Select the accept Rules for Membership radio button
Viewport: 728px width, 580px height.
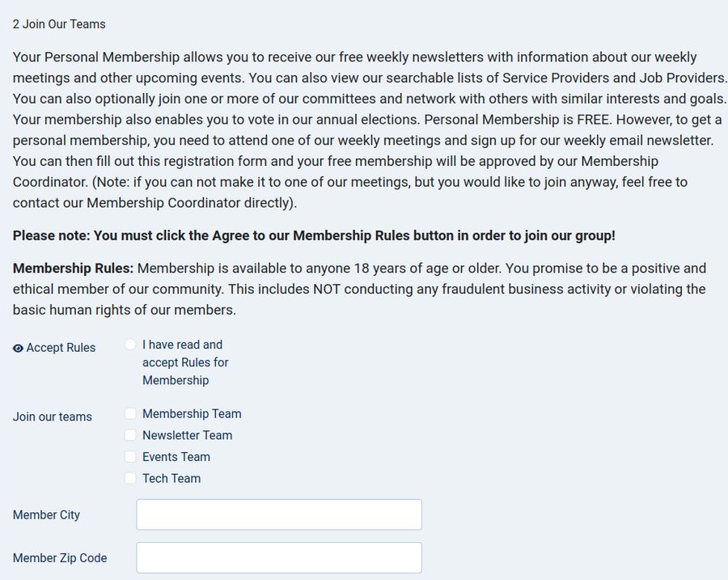pos(131,345)
